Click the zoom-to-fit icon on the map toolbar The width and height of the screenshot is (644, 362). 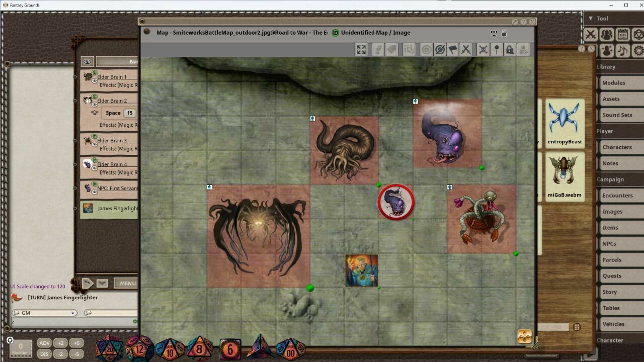(361, 49)
